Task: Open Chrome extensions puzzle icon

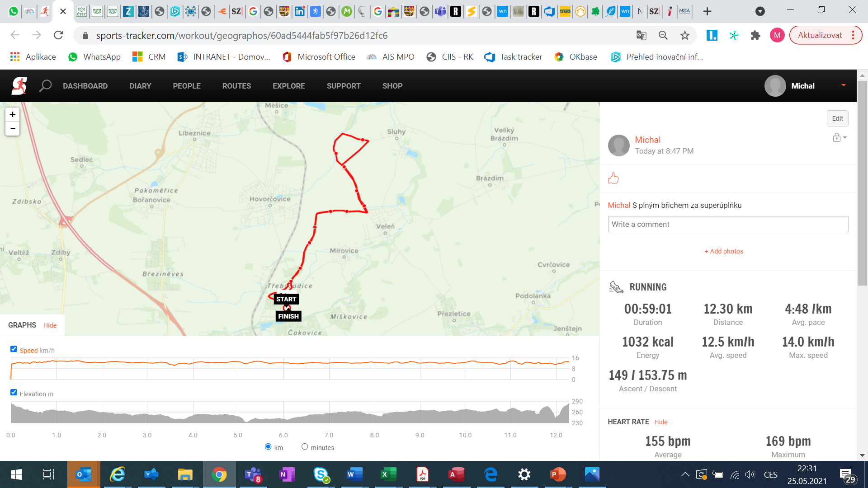Action: (x=755, y=35)
